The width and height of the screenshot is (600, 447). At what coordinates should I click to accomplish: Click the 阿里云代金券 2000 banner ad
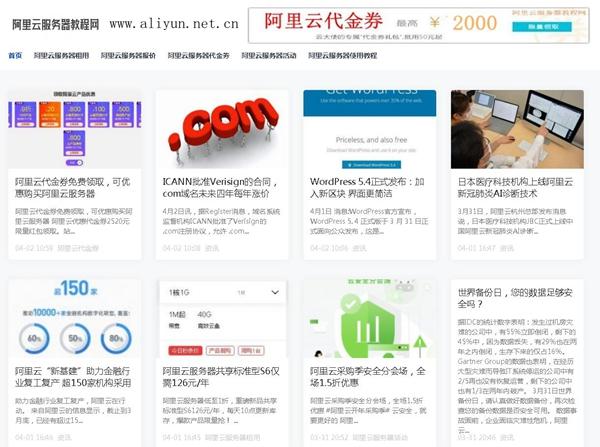tap(419, 25)
